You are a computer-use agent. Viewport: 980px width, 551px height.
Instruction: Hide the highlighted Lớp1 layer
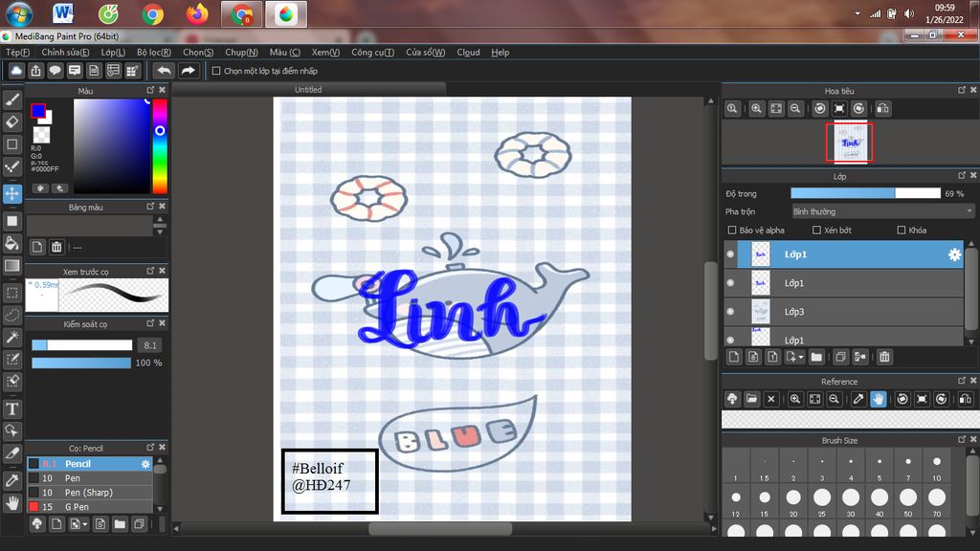tap(730, 254)
